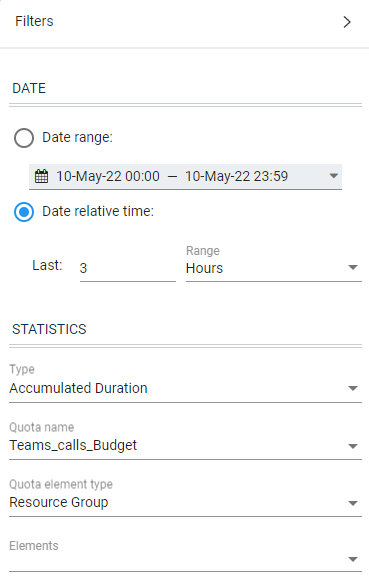Viewport: 369px width, 576px height.
Task: Collapse the Filters panel chevron
Action: tap(347, 22)
